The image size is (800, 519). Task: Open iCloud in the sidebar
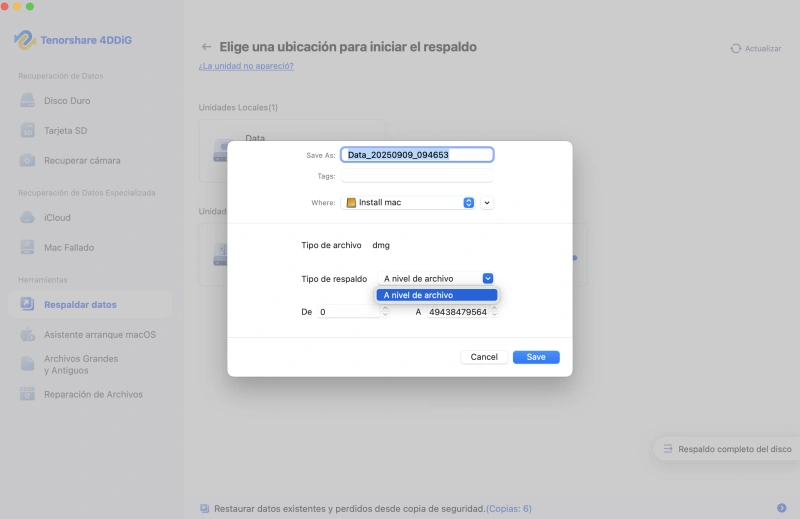point(90,217)
